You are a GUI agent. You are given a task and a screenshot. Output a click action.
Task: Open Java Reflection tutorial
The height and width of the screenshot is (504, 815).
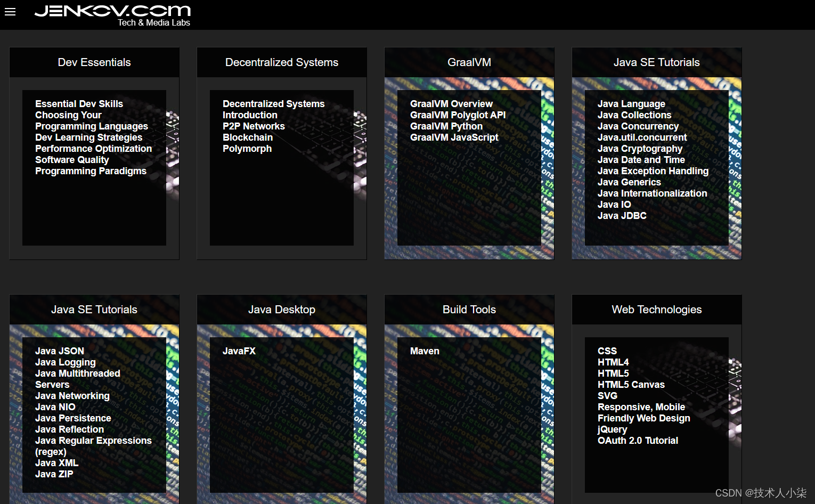pos(70,429)
